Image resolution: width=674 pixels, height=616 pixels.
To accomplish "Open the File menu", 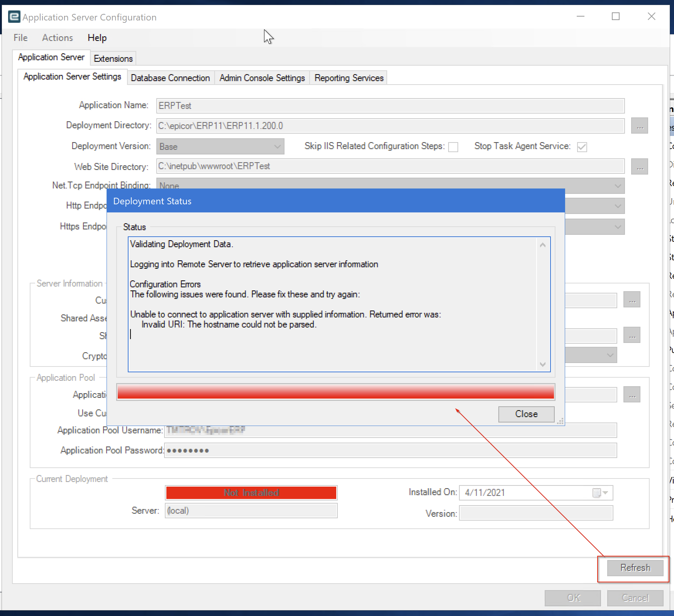I will point(20,38).
